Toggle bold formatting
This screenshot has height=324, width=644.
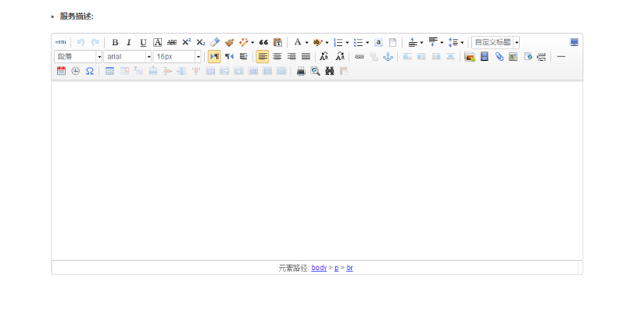pos(115,42)
